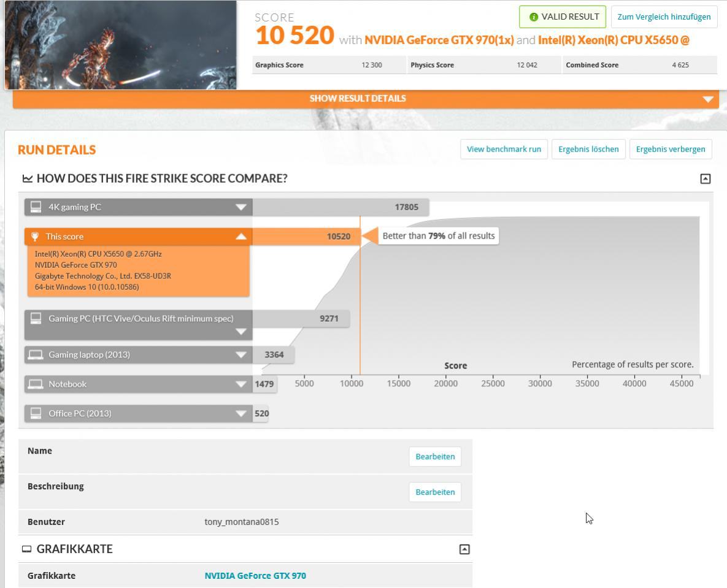Click the NVIDIA GeForce GTX 970 line under This score
This screenshot has width=727, height=588.
click(x=75, y=265)
